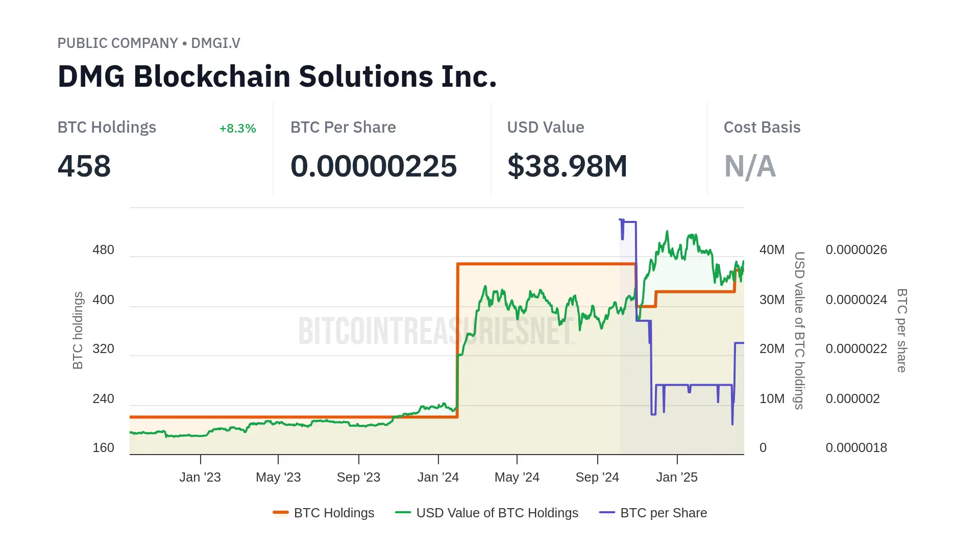Click the 480 left y-axis label

103,250
